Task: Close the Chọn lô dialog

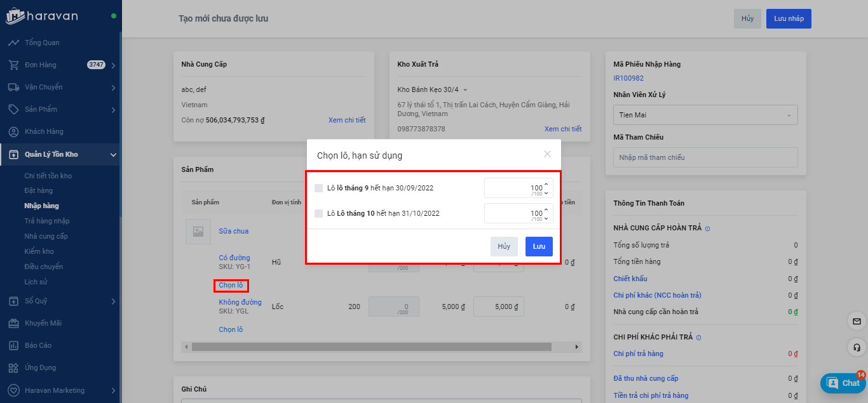Action: 547,154
